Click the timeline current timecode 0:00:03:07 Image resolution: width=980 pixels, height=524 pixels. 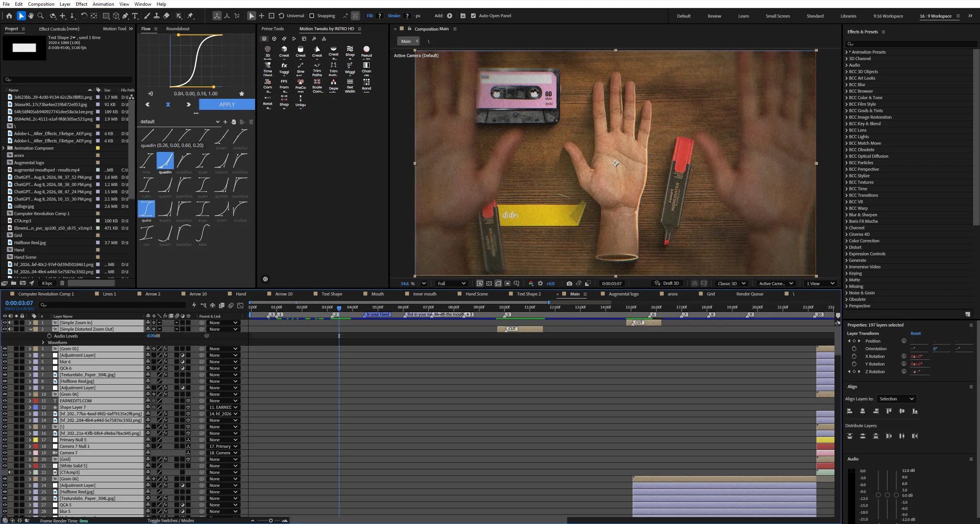(x=19, y=303)
